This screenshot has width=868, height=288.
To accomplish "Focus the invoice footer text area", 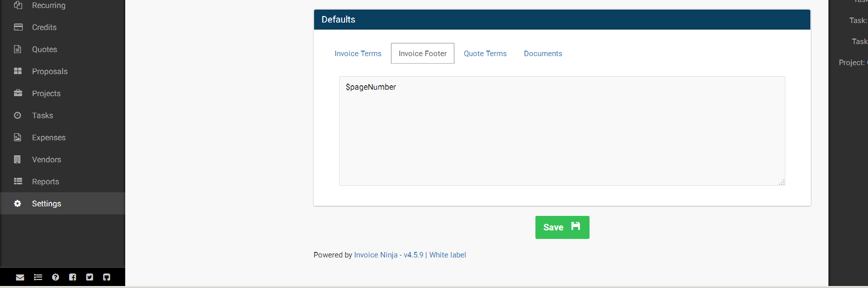I will [x=562, y=131].
